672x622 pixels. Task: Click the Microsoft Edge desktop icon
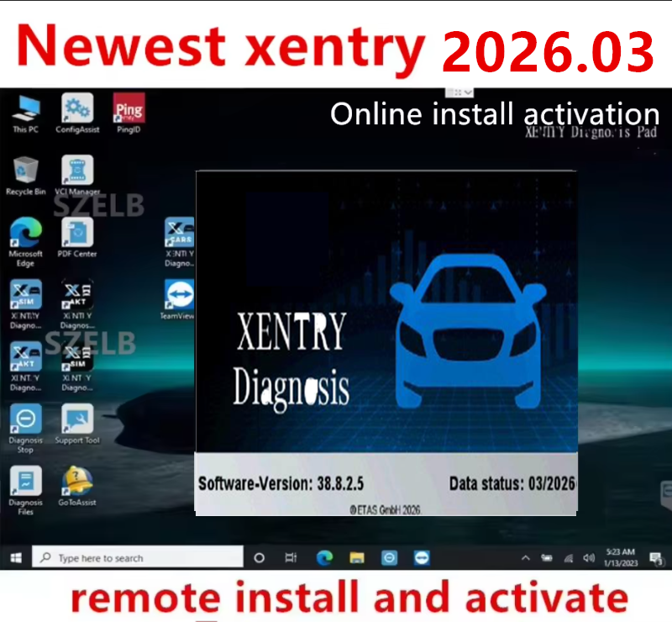(x=26, y=242)
